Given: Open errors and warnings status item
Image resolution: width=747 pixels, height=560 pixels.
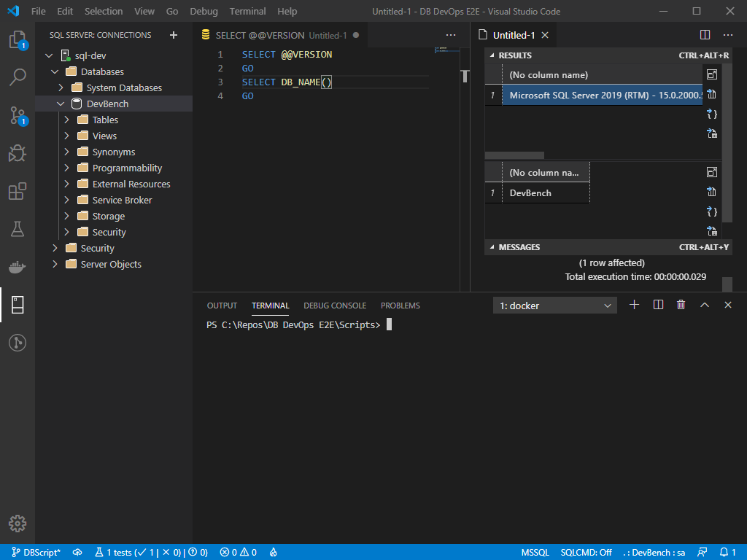Looking at the screenshot, I should tap(239, 553).
